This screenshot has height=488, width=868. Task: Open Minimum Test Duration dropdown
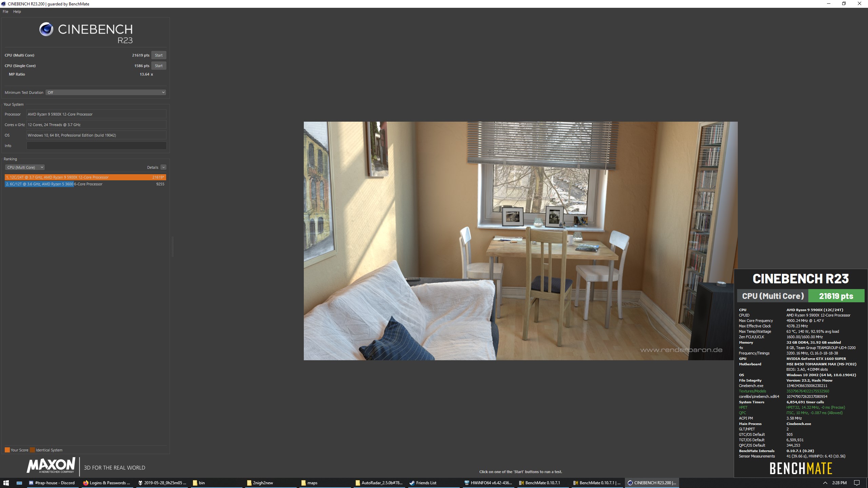pyautogui.click(x=106, y=93)
